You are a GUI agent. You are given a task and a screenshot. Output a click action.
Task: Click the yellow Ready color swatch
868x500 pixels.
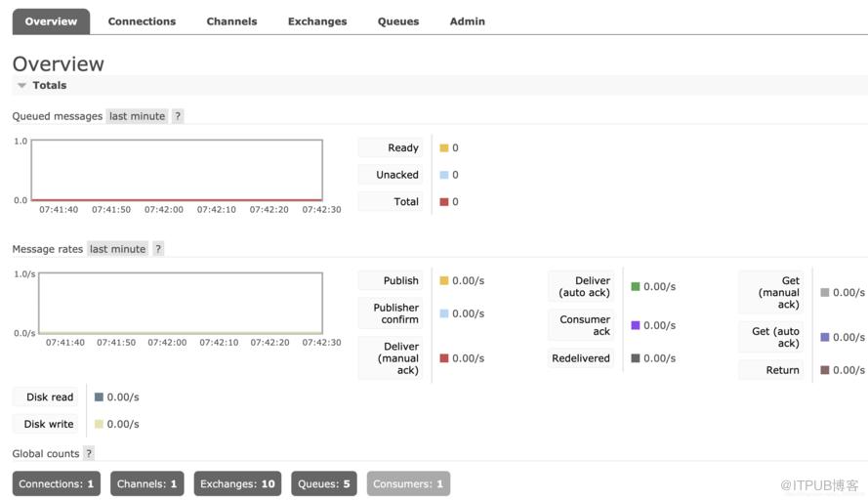coord(444,147)
